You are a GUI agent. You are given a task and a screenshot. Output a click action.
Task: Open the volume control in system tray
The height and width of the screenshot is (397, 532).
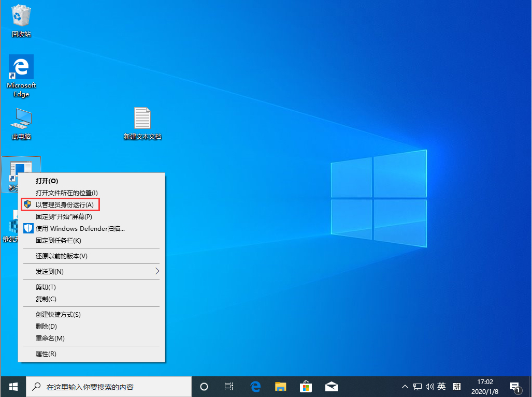click(430, 386)
